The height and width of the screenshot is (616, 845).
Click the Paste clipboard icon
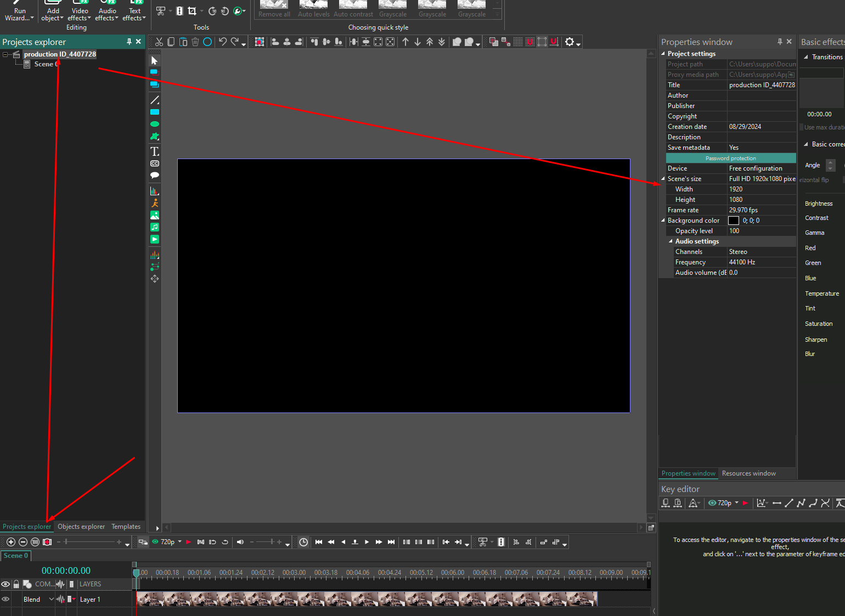coord(183,42)
